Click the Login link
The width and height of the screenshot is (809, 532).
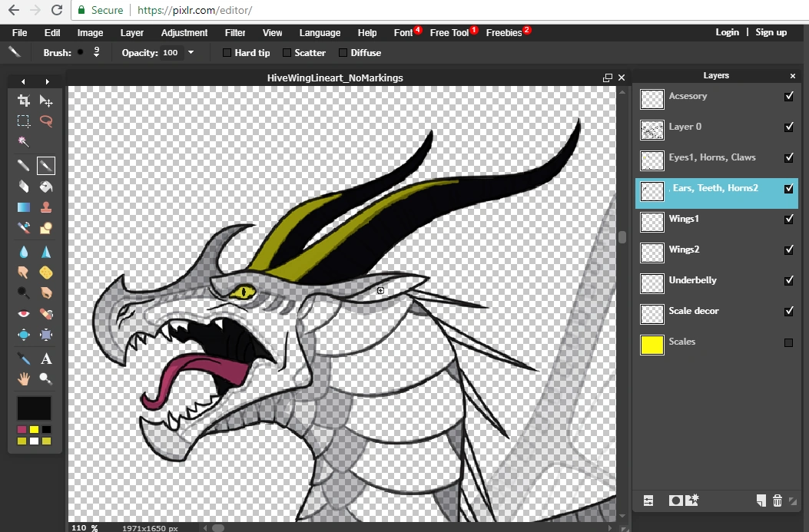[x=727, y=32]
